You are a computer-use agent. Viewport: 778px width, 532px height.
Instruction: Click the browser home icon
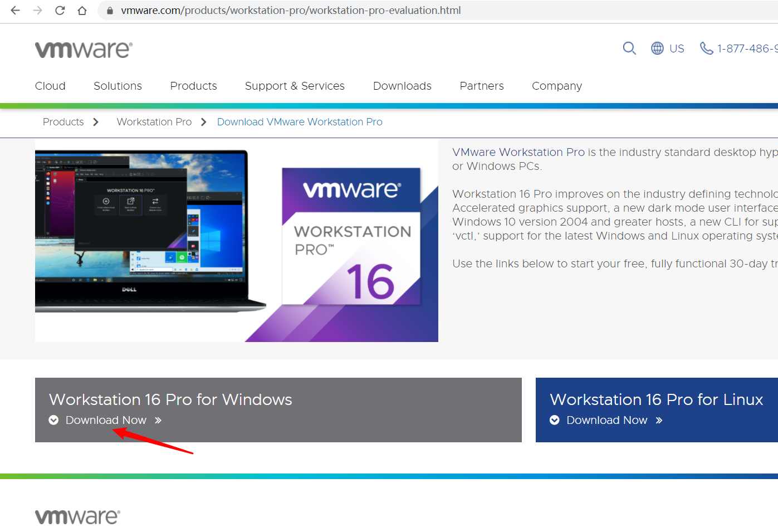pyautogui.click(x=81, y=10)
